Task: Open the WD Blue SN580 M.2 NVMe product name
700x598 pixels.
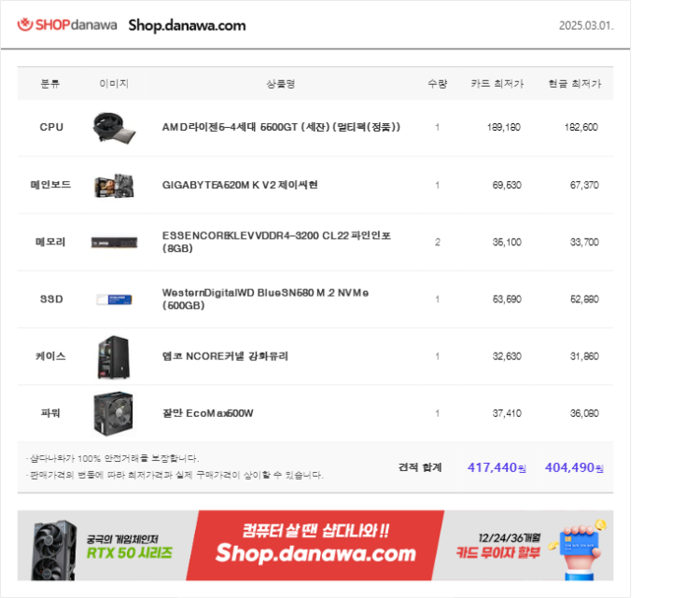Action: pyautogui.click(x=265, y=299)
